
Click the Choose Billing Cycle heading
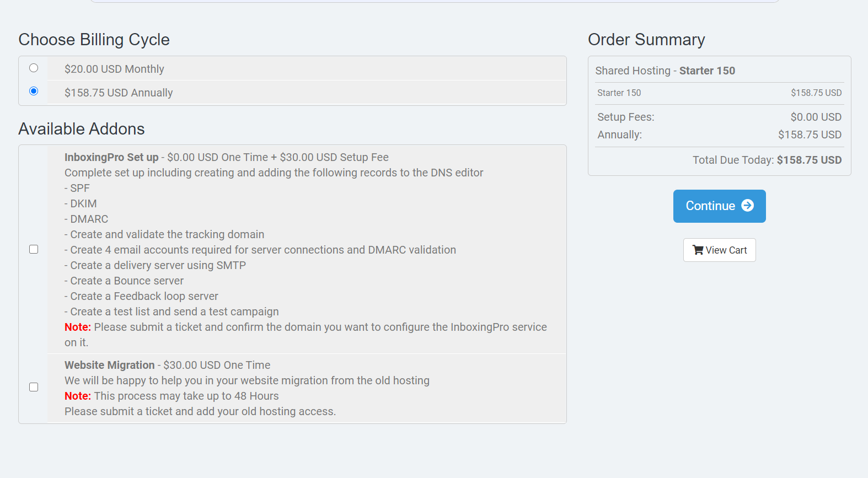(94, 40)
